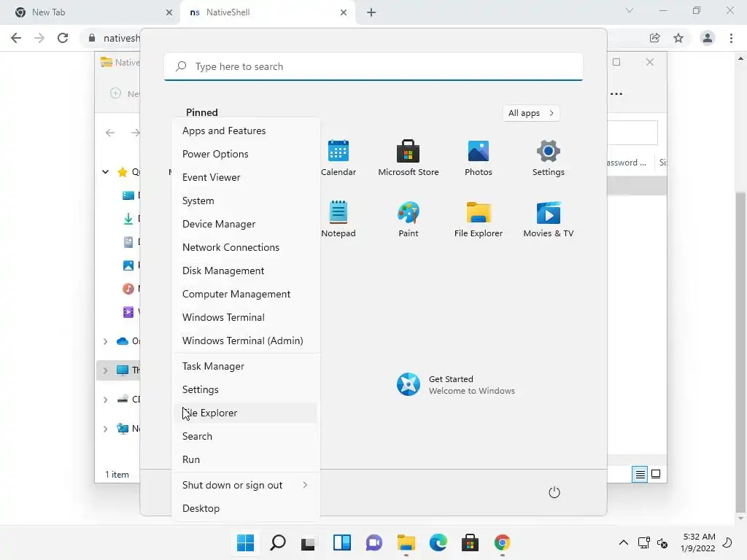Close the NativeShell browser tab
Viewport: 747px width, 560px height.
[x=344, y=12]
